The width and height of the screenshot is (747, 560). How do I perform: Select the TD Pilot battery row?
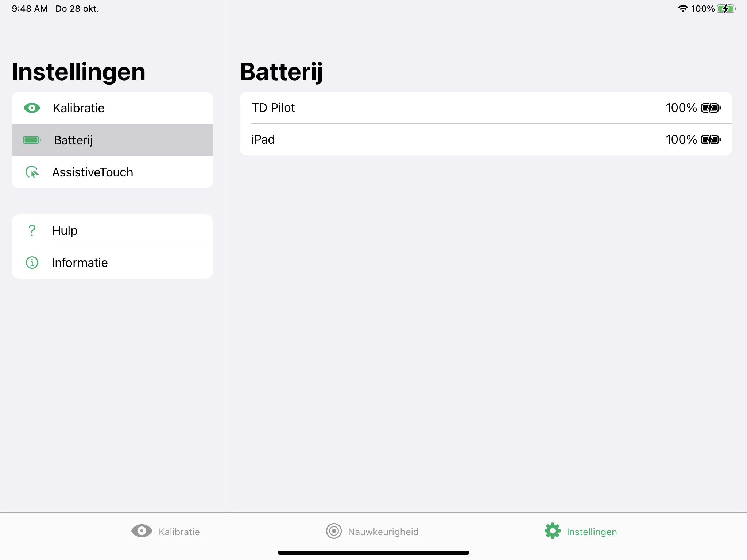pos(486,108)
